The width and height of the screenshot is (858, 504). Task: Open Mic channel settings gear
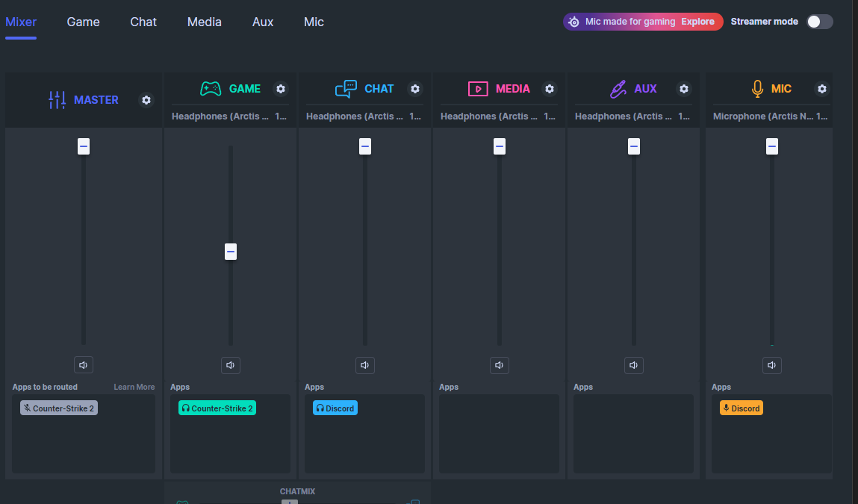[822, 89]
